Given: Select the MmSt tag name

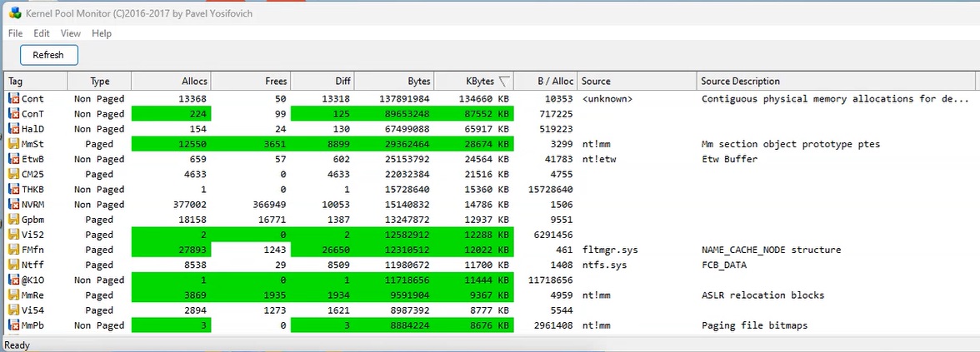Looking at the screenshot, I should (x=32, y=144).
